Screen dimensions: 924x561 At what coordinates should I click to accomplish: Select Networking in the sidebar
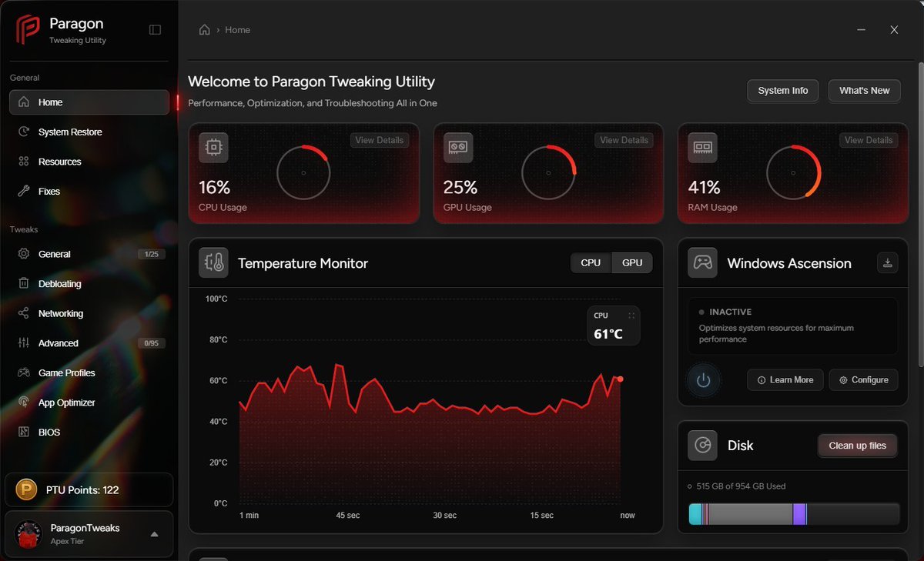tap(89, 313)
